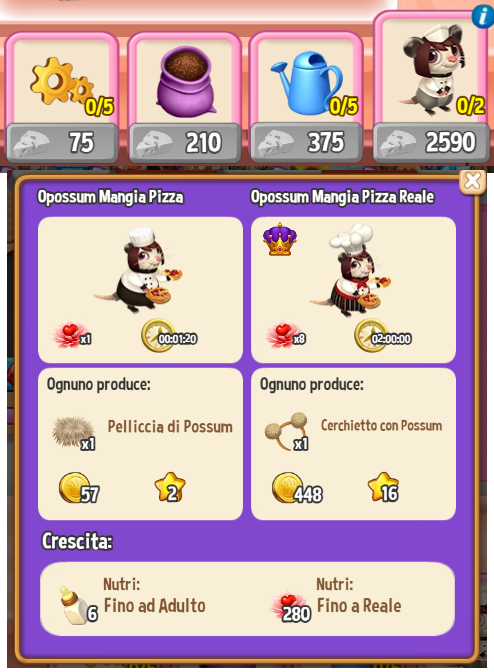Image resolution: width=494 pixels, height=672 pixels.
Task: Open the blue info icon
Action: [x=483, y=17]
